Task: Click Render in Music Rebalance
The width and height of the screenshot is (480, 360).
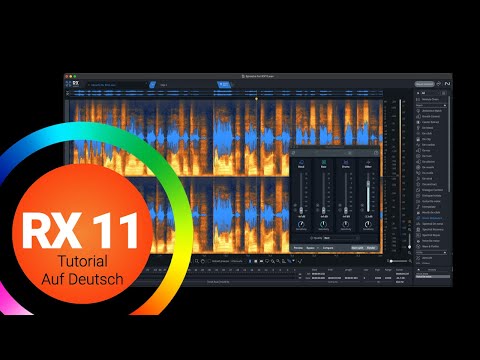Action: click(371, 248)
